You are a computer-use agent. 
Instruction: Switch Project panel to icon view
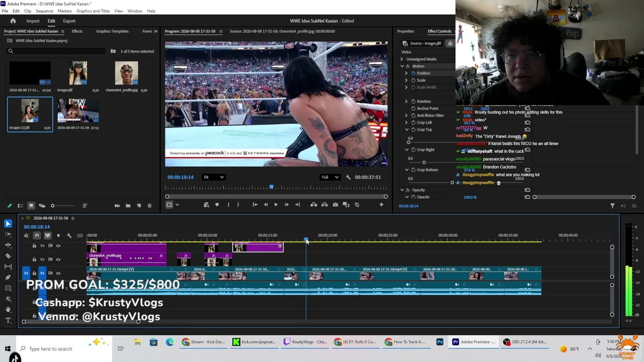[31, 206]
